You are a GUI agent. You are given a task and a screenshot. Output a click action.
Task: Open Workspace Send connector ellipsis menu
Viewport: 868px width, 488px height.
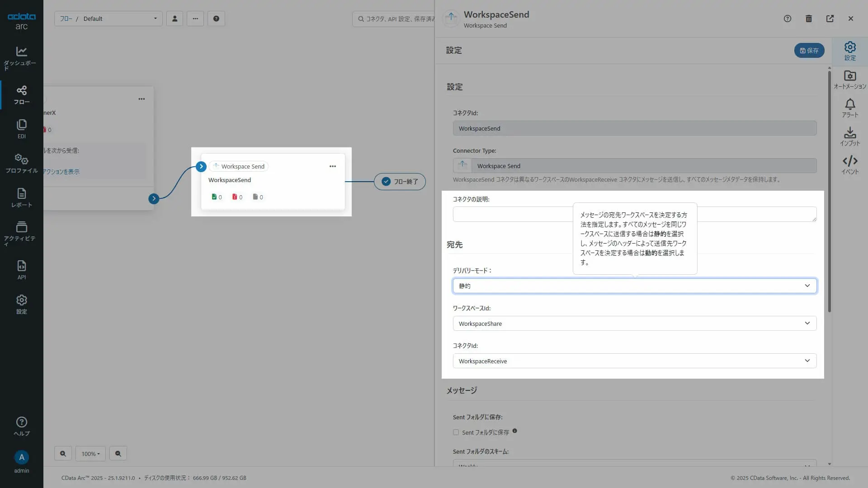pos(333,166)
